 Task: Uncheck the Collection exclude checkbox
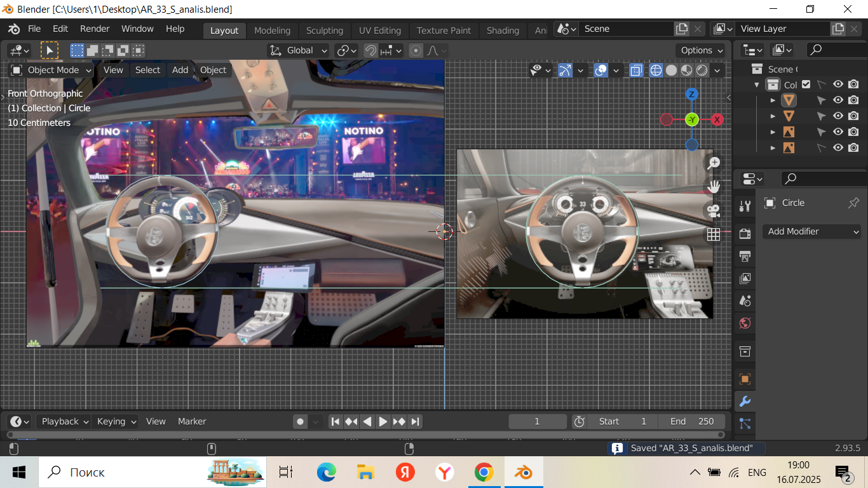(806, 85)
